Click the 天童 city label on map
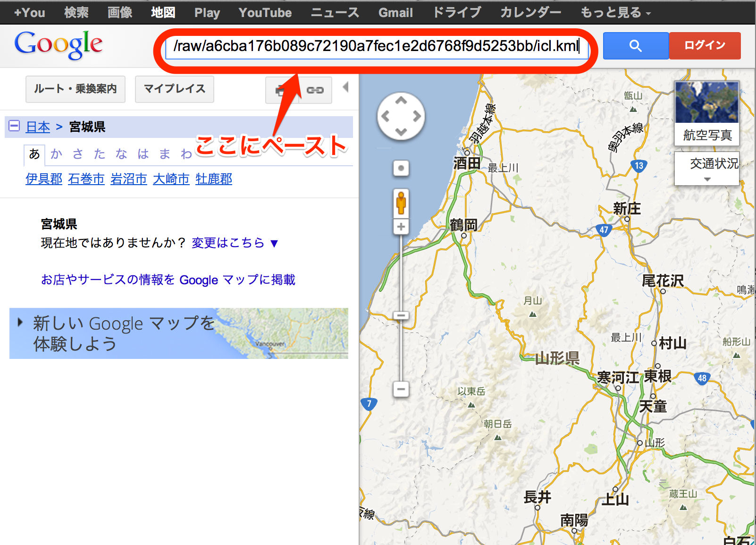Image resolution: width=756 pixels, height=545 pixels. [x=653, y=406]
